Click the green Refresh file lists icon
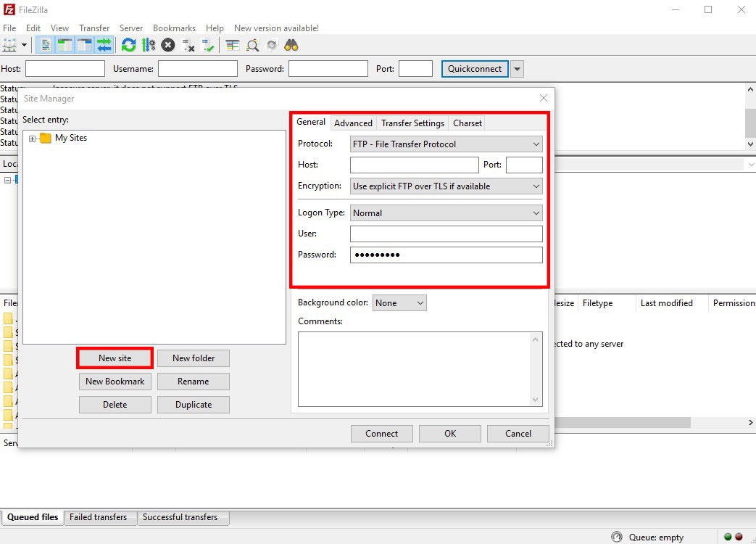 point(128,45)
